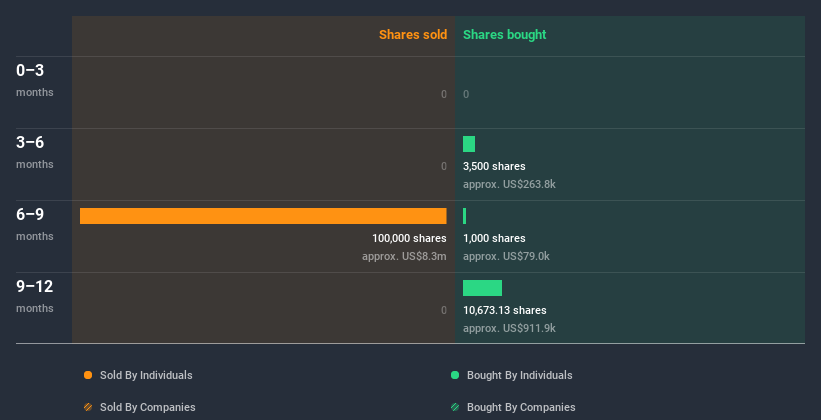The width and height of the screenshot is (821, 420).
Task: Click the 6–9 months row label
Action: (35, 224)
